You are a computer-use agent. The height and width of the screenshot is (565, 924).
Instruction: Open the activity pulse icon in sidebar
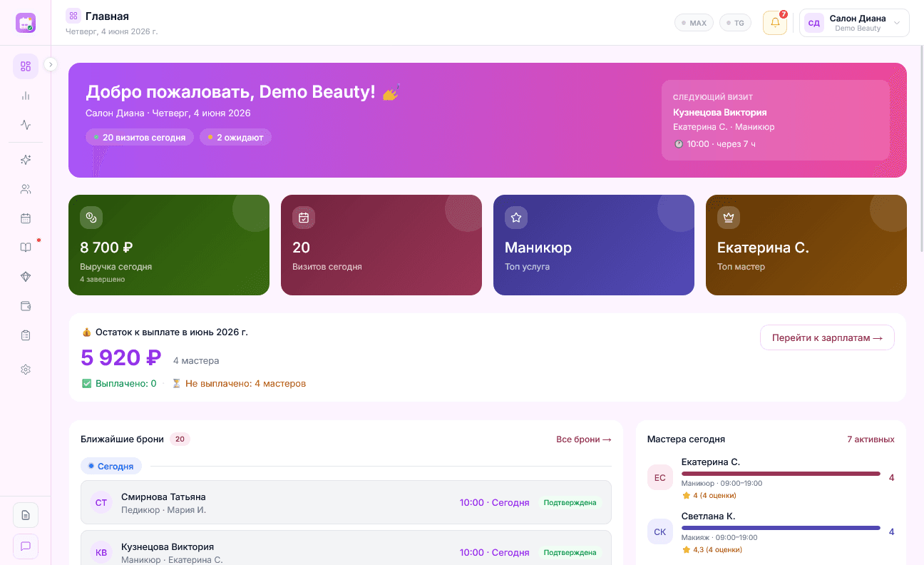(x=26, y=125)
